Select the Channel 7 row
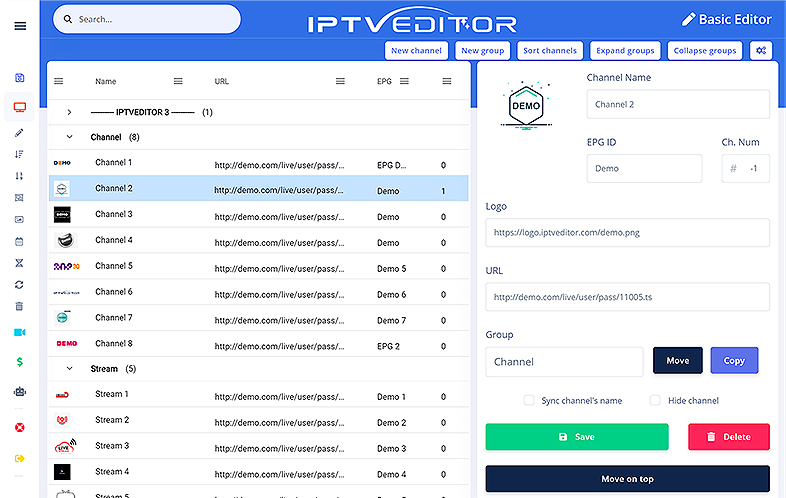The height and width of the screenshot is (498, 786). tap(259, 318)
